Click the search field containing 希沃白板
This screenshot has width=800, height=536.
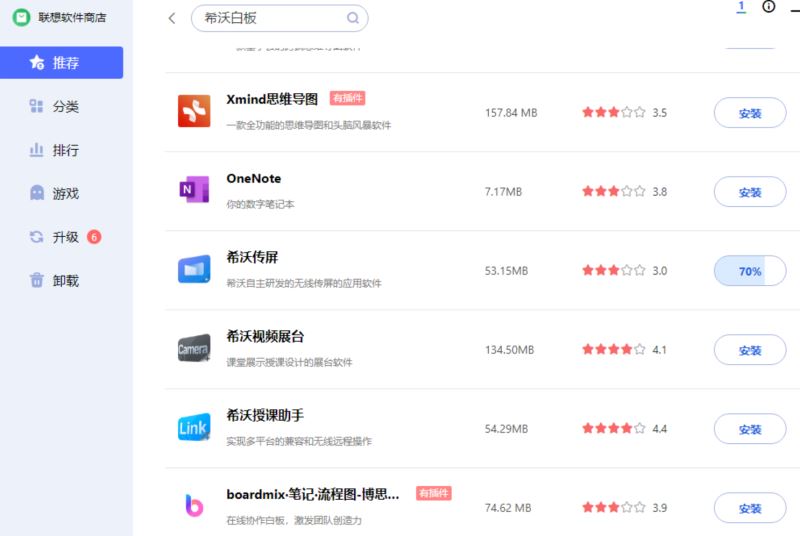coord(280,18)
